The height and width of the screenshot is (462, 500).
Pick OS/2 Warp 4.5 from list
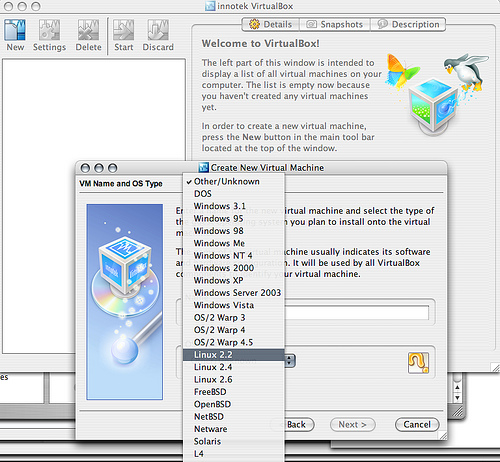(x=234, y=342)
